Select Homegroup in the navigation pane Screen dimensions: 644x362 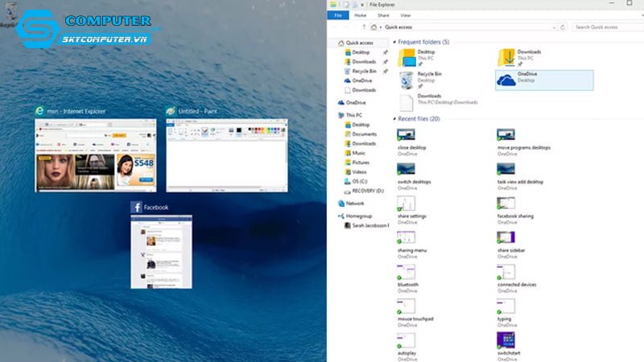pyautogui.click(x=359, y=216)
